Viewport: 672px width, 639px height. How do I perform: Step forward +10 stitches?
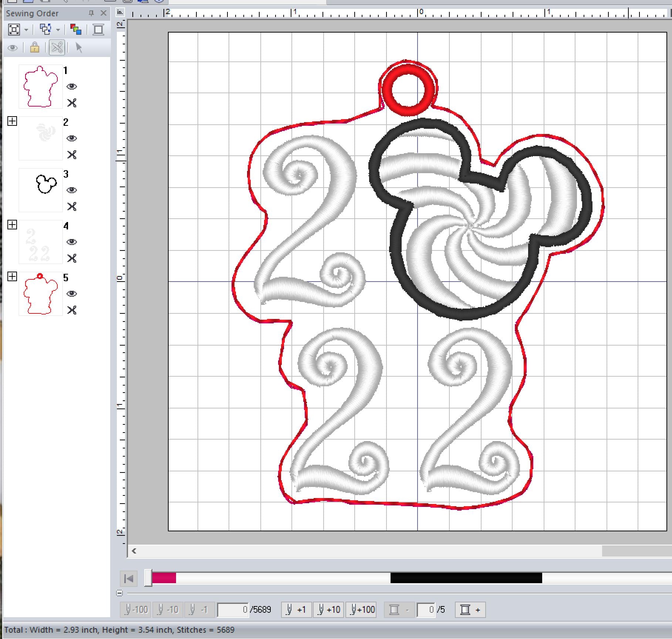[329, 610]
